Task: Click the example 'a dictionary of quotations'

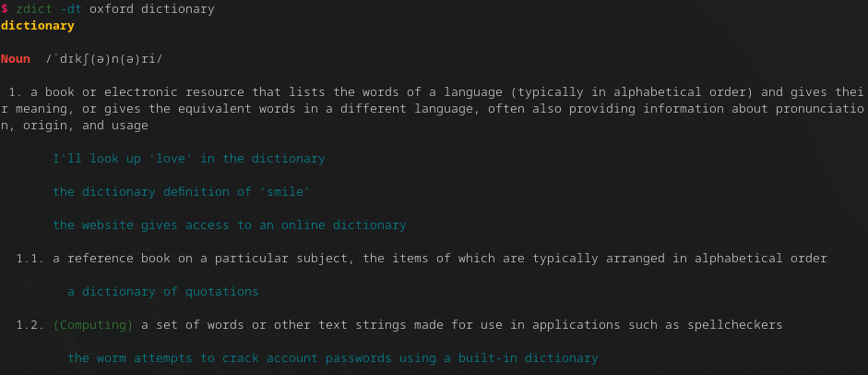Action: [163, 291]
